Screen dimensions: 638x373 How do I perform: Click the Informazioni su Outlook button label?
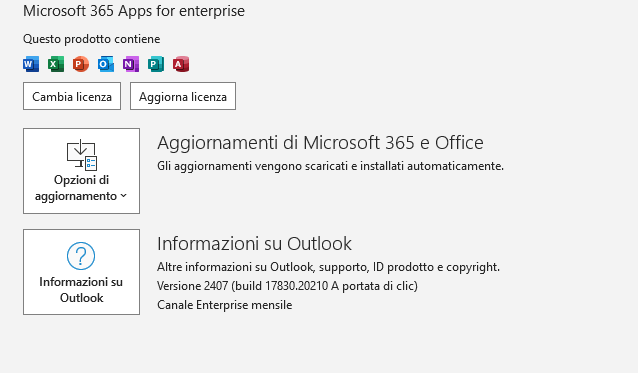[81, 290]
